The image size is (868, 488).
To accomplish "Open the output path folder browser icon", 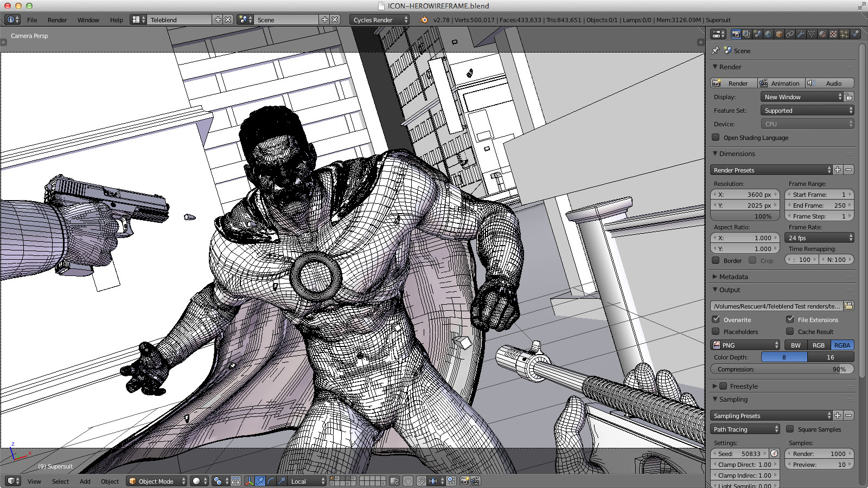I will 848,306.
